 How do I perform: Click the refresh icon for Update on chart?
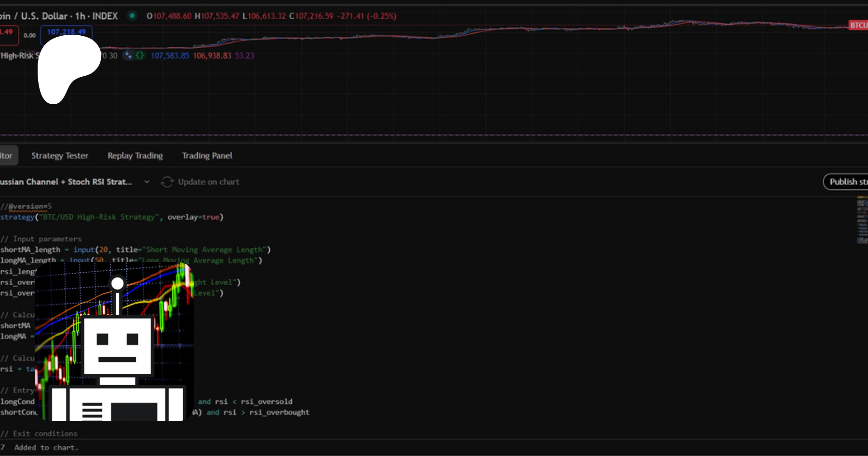[167, 182]
